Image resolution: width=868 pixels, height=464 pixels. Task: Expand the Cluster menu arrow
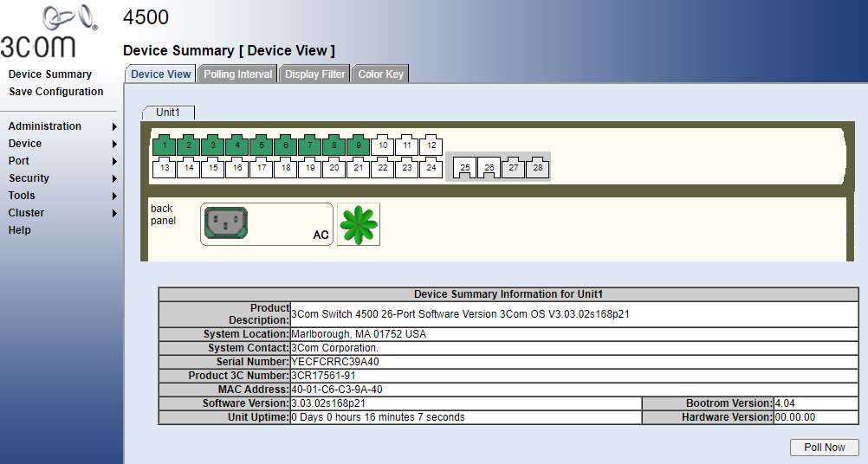click(114, 214)
